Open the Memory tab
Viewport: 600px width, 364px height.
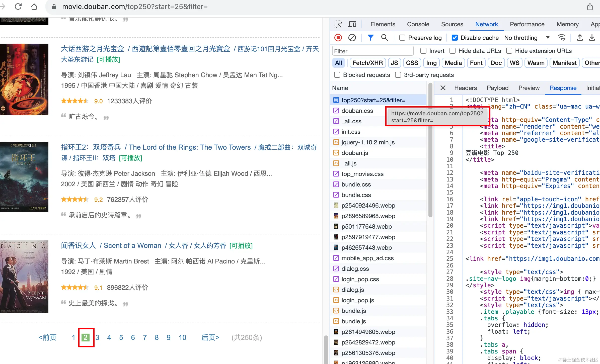coord(567,24)
